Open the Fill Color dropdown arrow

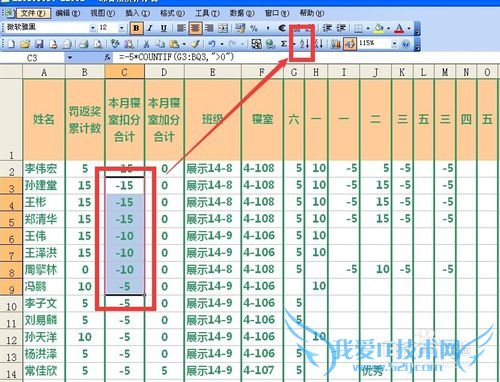point(388,28)
